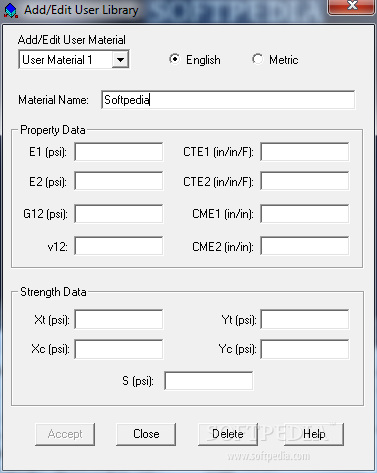Click the CTE2 (in/in/F) field

pyautogui.click(x=305, y=181)
